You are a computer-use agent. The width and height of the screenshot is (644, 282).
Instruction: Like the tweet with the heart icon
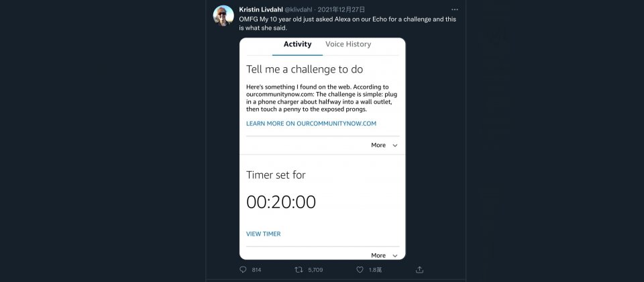click(x=360, y=269)
